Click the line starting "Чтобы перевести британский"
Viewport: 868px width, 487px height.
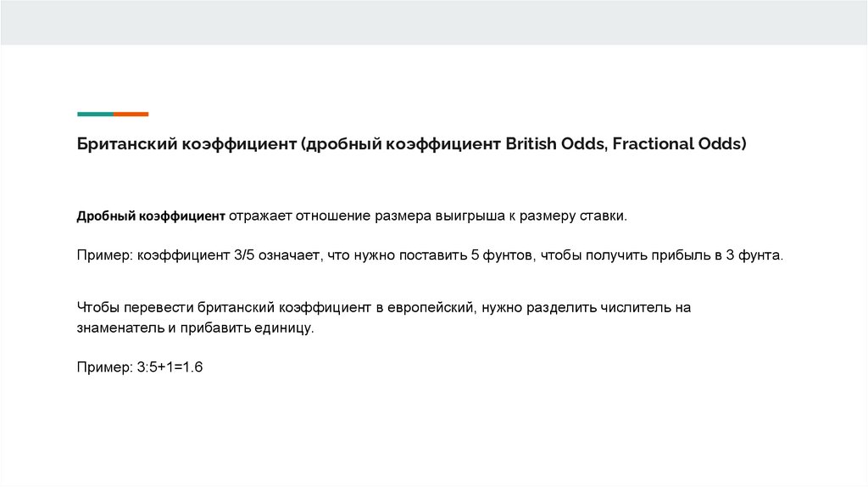[x=384, y=308]
